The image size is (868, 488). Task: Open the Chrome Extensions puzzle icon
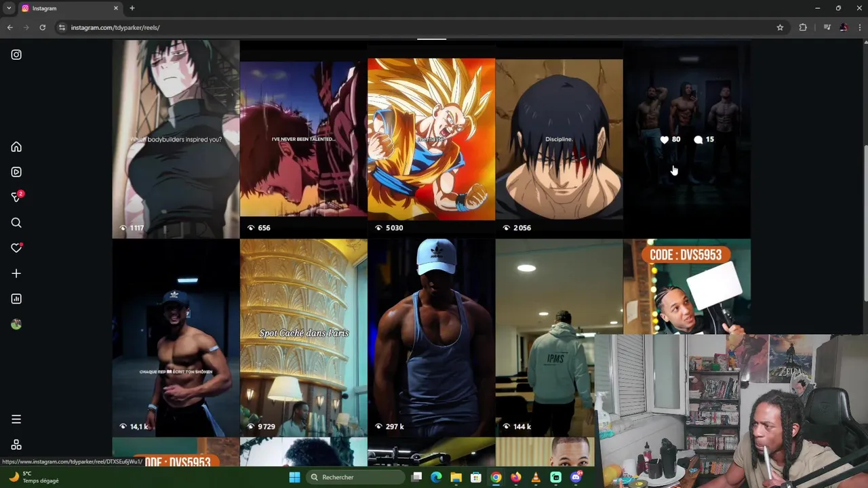pos(803,28)
